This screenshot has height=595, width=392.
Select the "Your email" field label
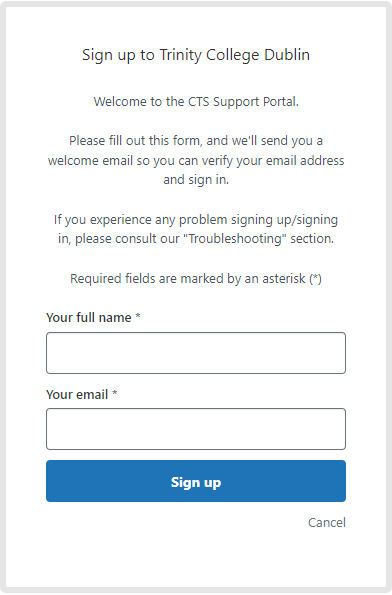point(77,395)
